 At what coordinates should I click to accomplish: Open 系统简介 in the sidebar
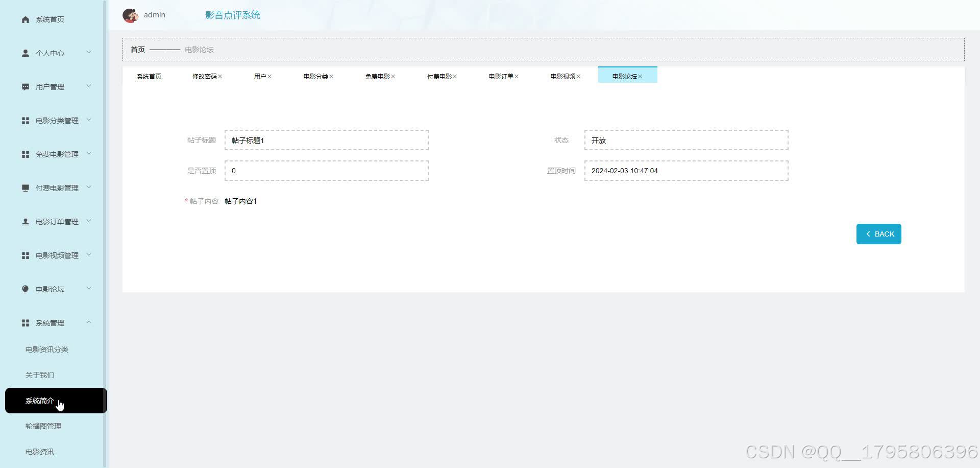(x=56, y=401)
